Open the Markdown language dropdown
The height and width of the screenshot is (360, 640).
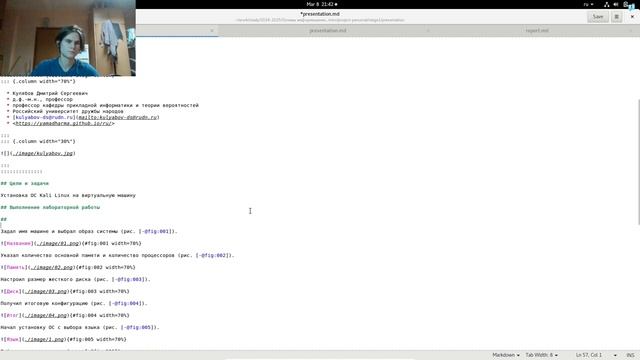pos(506,355)
